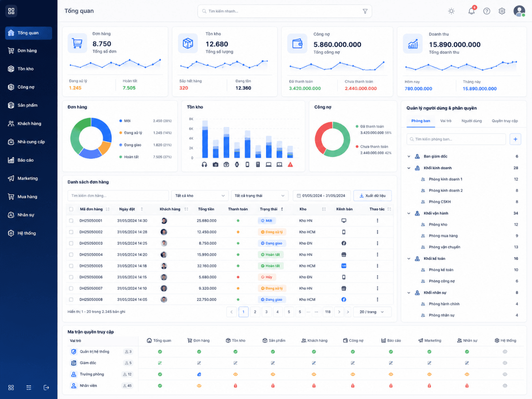Screen dimensions: 532x399
Task: Check the box for order DH25050001
Action: click(x=71, y=220)
